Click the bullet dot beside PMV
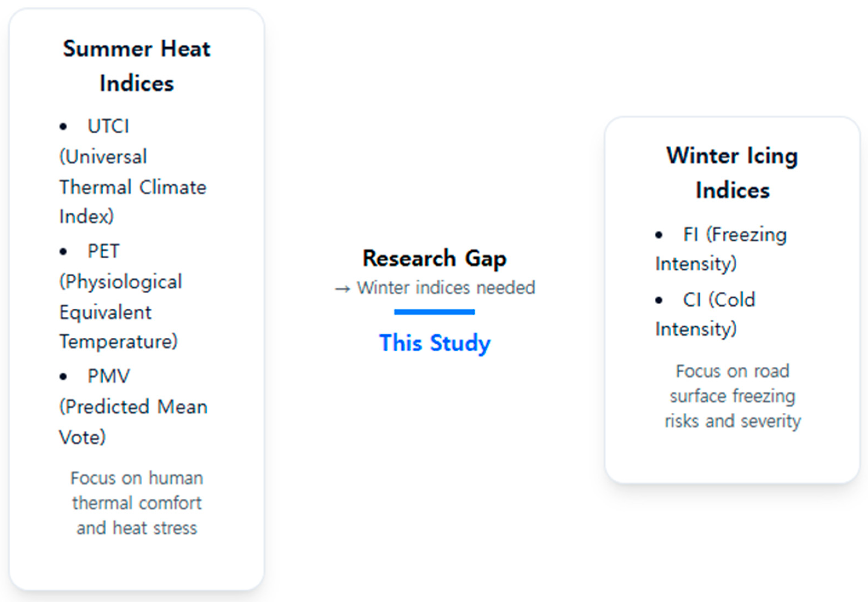Screen dimensions: 868x602 pyautogui.click(x=64, y=377)
